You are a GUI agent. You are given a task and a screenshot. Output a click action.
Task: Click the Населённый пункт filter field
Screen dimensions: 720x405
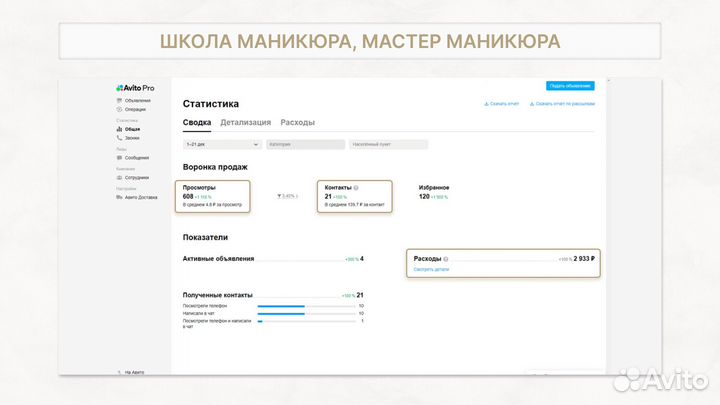pos(388,144)
